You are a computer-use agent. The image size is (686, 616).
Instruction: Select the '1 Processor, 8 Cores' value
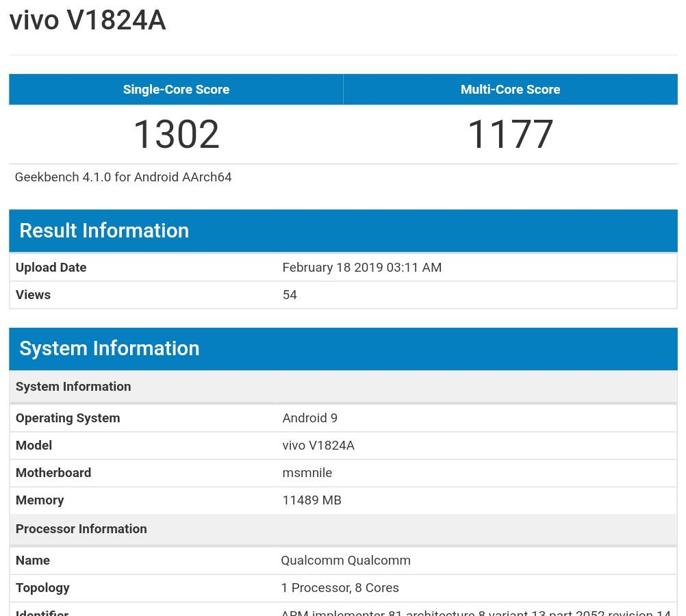[340, 588]
